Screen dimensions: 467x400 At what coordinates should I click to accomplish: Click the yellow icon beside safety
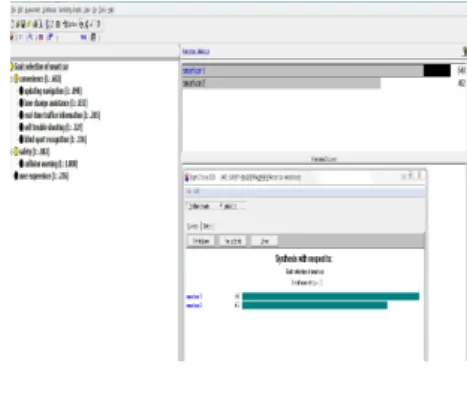tap(16, 152)
